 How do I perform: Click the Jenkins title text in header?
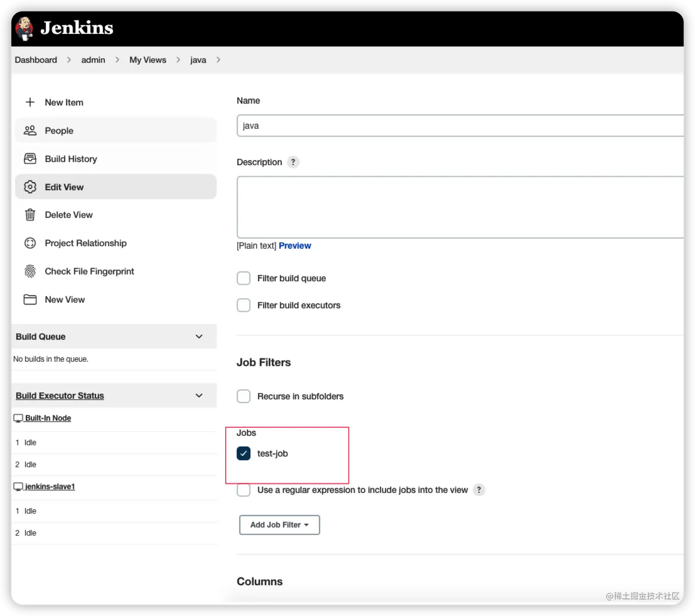77,28
